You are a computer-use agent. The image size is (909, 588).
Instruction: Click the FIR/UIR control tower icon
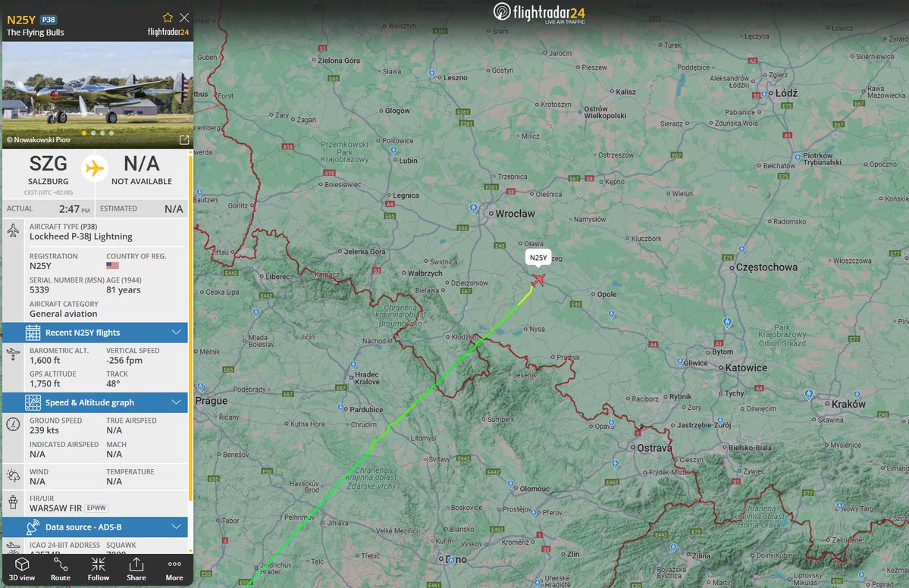(x=13, y=502)
